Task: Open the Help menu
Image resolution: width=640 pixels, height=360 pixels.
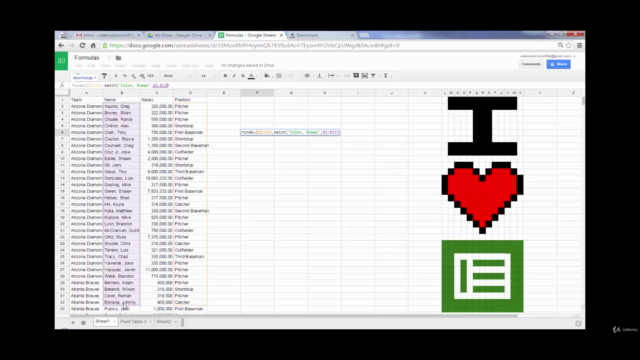Action: (x=209, y=66)
